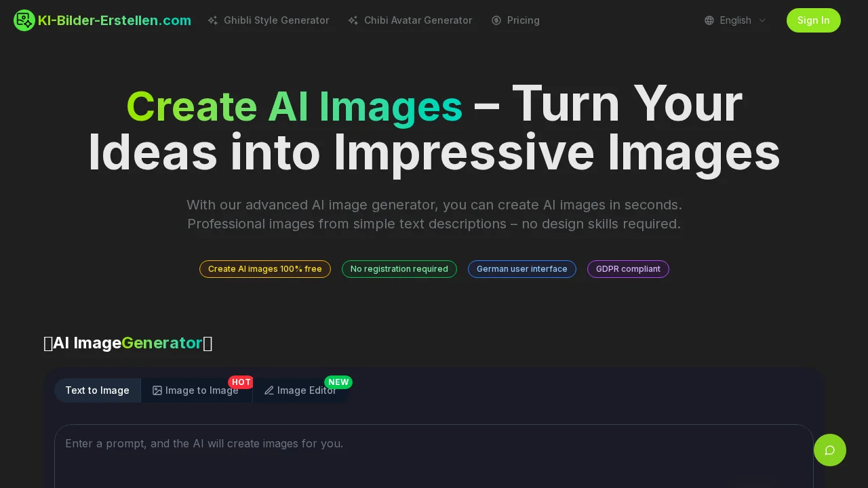
Task: Open the green chat bubble widget
Action: tap(829, 450)
